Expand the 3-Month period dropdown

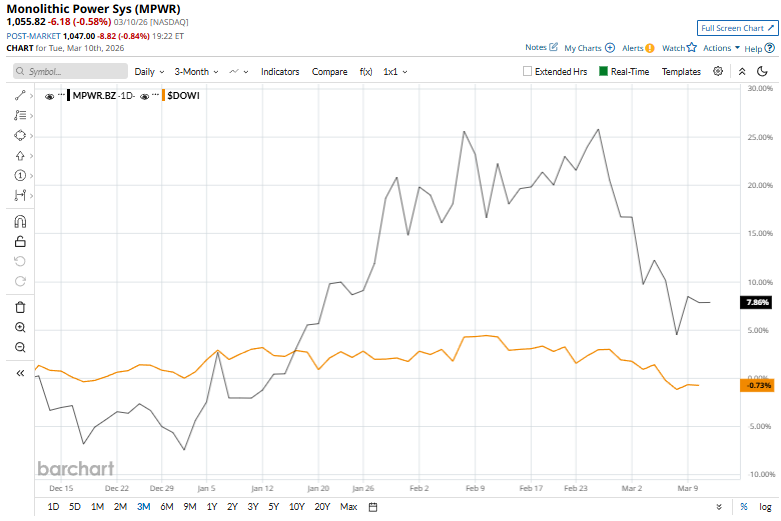click(x=196, y=72)
